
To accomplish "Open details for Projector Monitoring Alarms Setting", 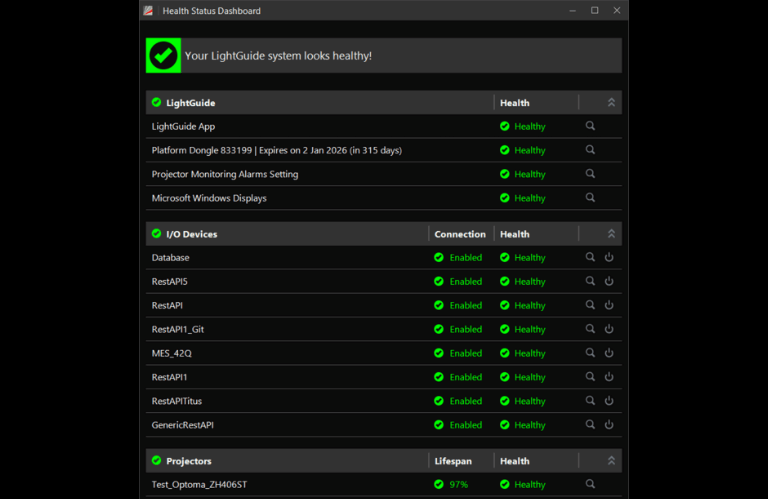I will [590, 174].
